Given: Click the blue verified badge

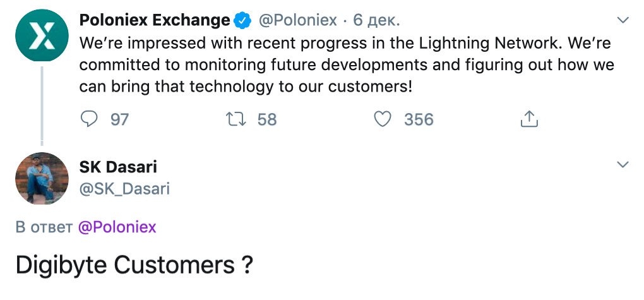Looking at the screenshot, I should tap(242, 21).
